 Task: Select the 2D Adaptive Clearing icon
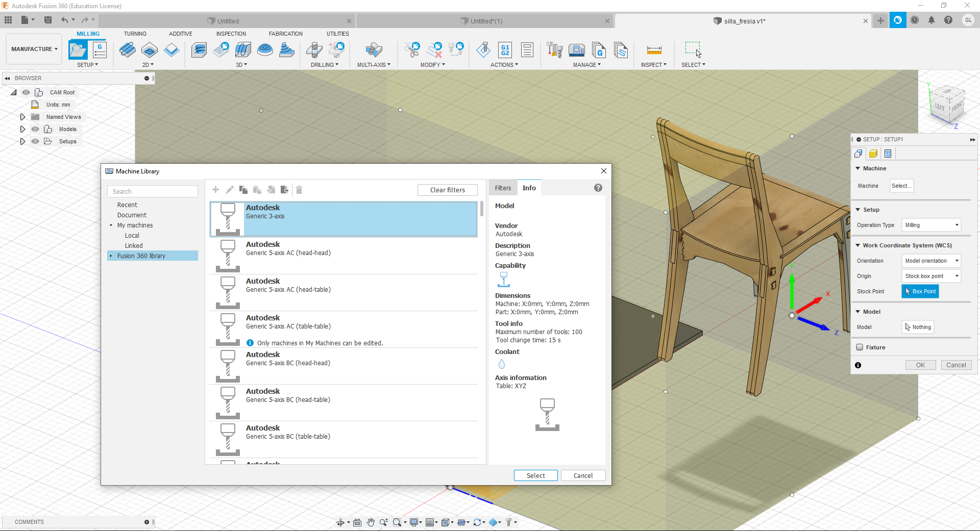click(127, 50)
